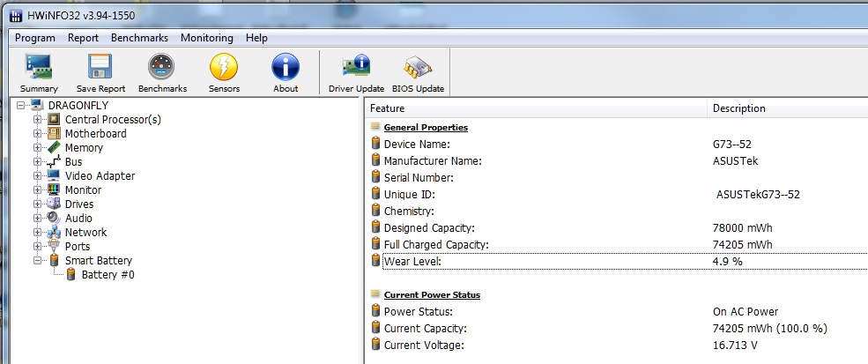Viewport: 868px width, 364px height.
Task: Click the battery icon beside Wear Level
Action: coord(376,261)
